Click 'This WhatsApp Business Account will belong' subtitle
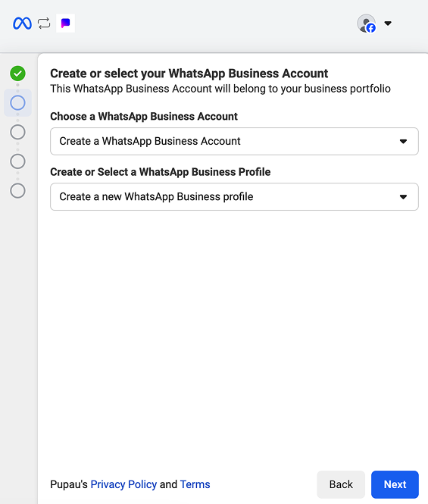The height and width of the screenshot is (504, 428). coord(220,89)
